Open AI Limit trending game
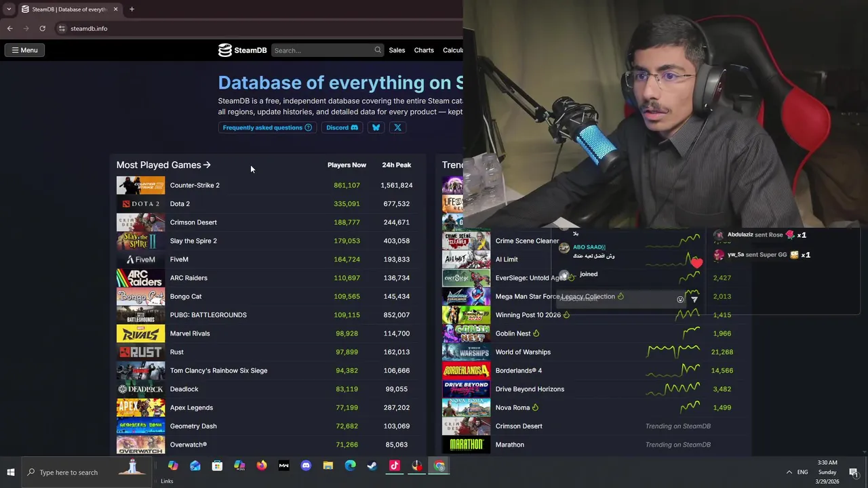 click(x=507, y=259)
